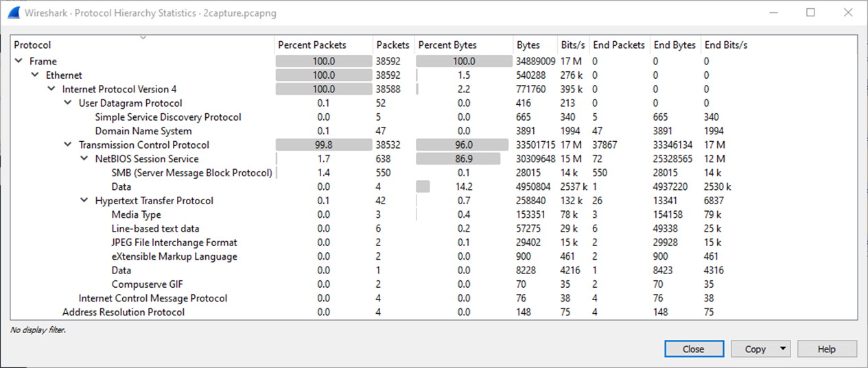Screen dimensions: 868x368
Task: Collapse the User Datagram Protocol node
Action: pos(68,103)
